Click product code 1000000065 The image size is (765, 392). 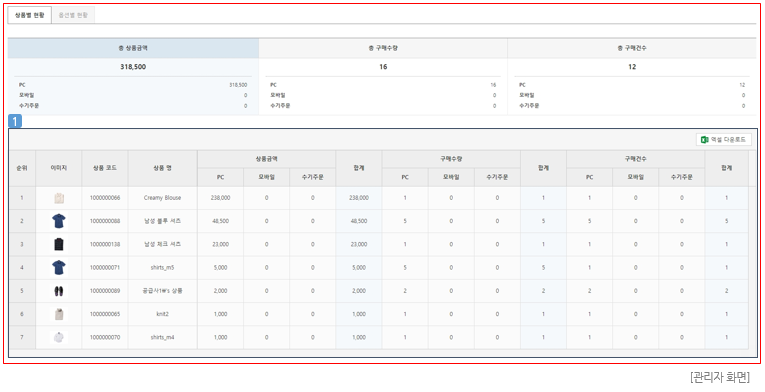(x=105, y=314)
